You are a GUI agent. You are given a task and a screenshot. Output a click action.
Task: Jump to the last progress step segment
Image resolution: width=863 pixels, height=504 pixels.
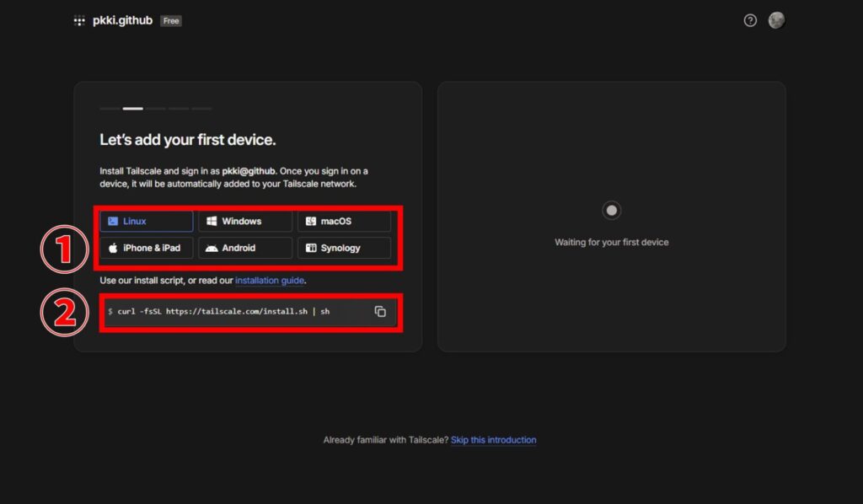(x=201, y=109)
